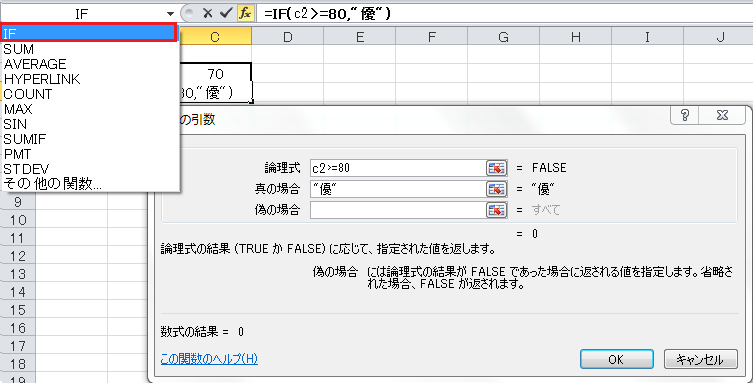Select IF in the function list
The height and width of the screenshot is (383, 753).
(x=88, y=33)
